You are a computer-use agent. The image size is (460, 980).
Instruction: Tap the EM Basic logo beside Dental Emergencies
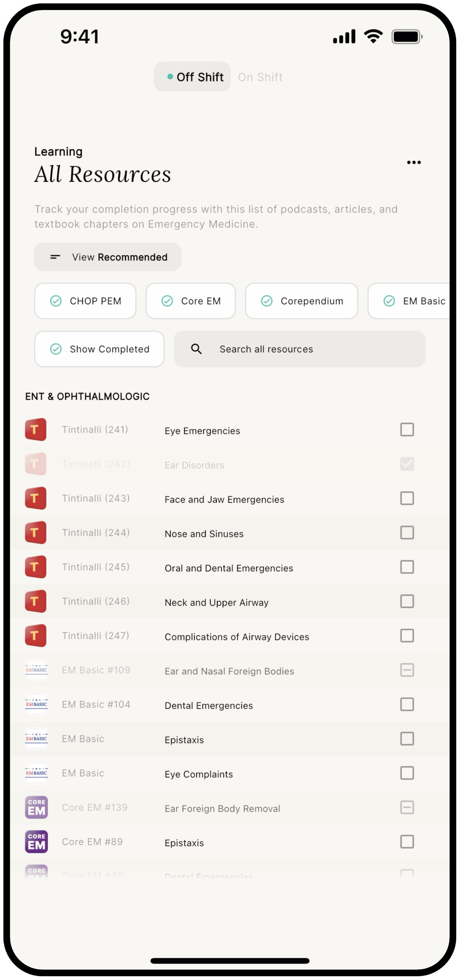pyautogui.click(x=36, y=704)
